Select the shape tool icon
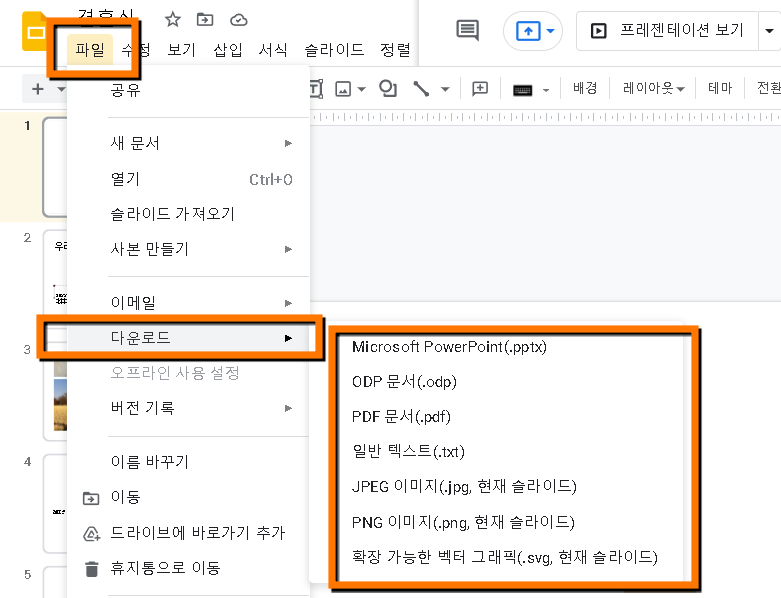This screenshot has height=598, width=781. [388, 89]
